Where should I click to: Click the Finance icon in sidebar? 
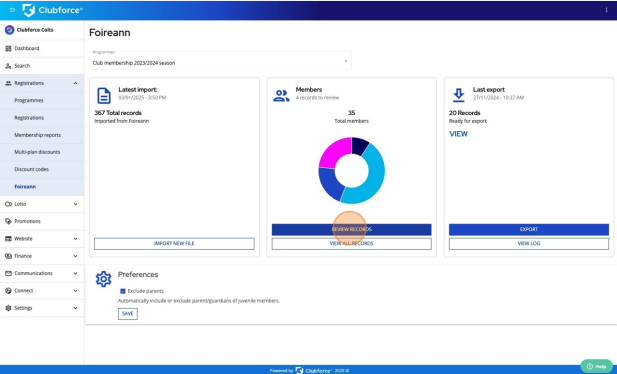pos(8,256)
